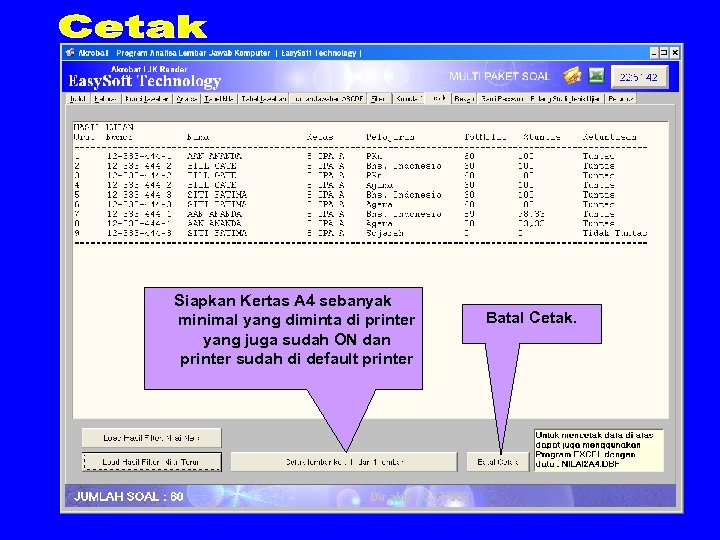The width and height of the screenshot is (720, 540).
Task: Click the Pelajaran column header
Action: (x=390, y=137)
